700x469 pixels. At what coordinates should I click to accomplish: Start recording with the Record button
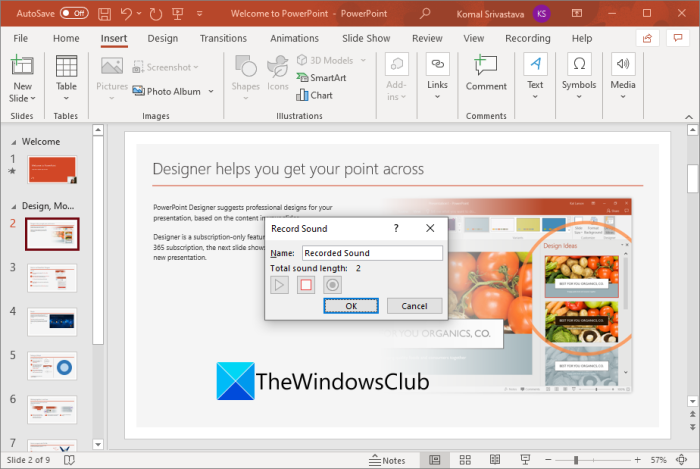tap(332, 285)
